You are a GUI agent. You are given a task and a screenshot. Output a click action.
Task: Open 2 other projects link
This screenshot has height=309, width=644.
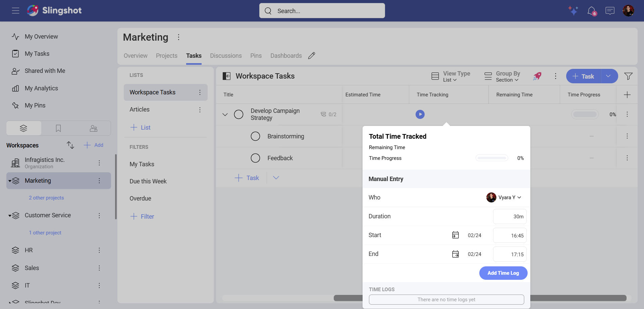[x=46, y=198]
